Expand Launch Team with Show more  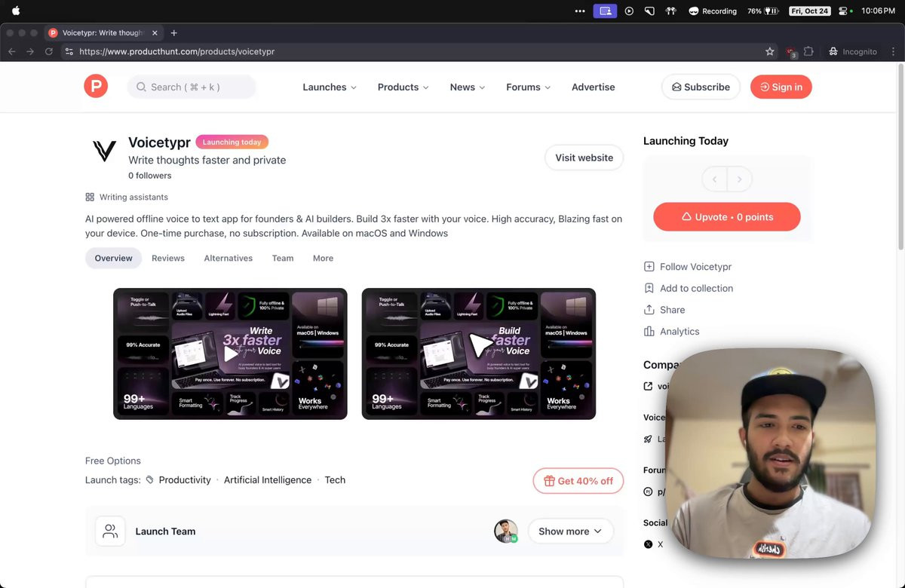(x=570, y=531)
